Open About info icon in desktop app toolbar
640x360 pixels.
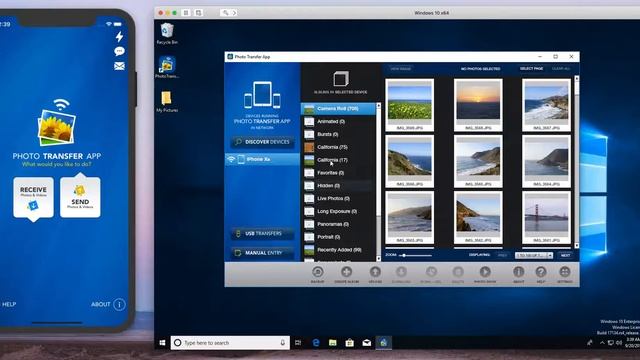(518, 272)
